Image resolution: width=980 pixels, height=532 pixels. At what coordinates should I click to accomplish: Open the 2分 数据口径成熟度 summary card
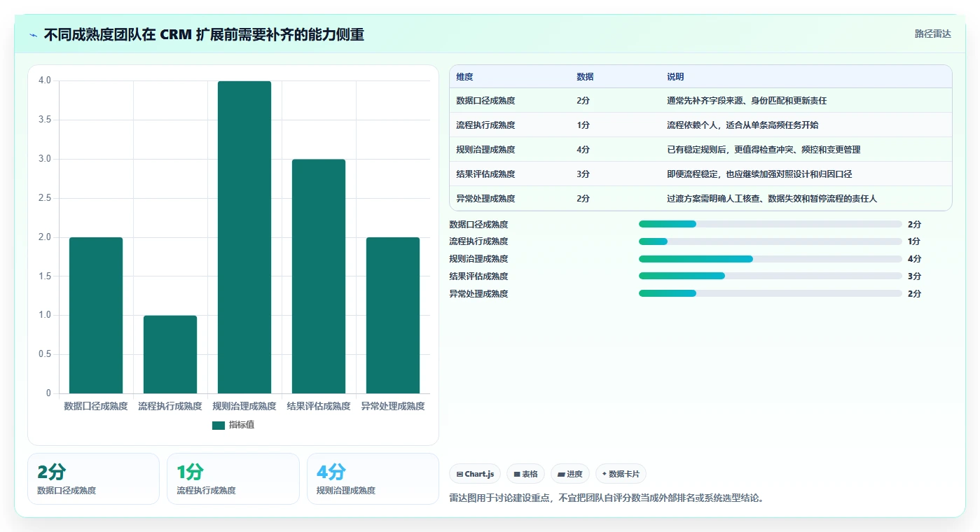[93, 479]
